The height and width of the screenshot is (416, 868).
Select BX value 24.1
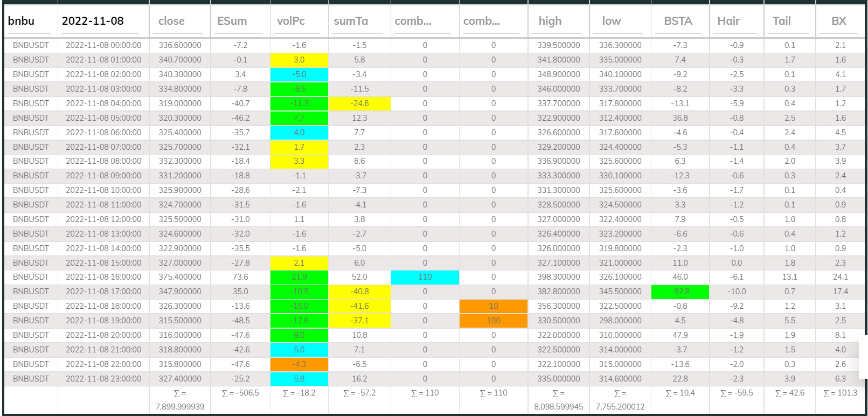(841, 277)
